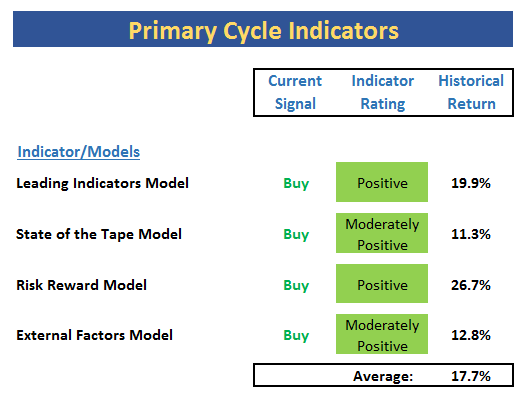Select the green Positive cell for Leading Indicators
Image resolution: width=528 pixels, height=399 pixels.
pos(382,182)
